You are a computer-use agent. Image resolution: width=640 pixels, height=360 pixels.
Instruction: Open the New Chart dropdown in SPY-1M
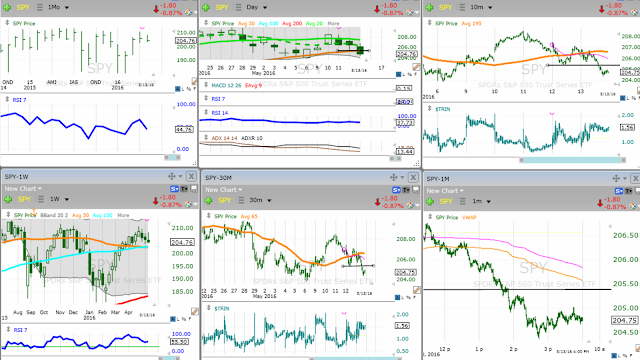[445, 191]
